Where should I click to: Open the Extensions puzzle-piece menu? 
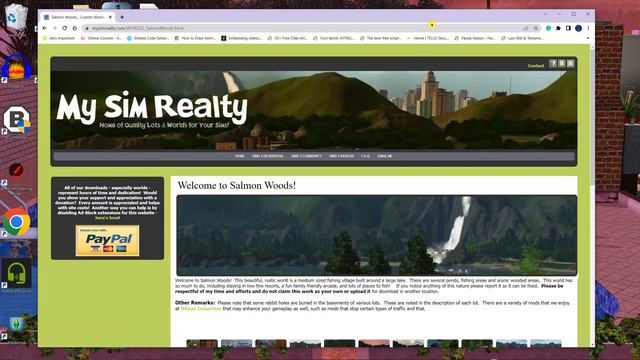(558, 28)
